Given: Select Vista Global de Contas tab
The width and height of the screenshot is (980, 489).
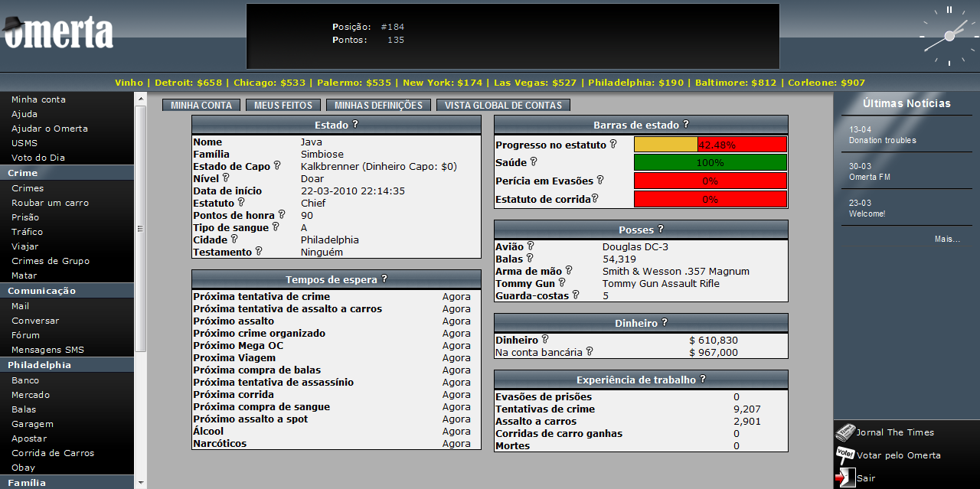Looking at the screenshot, I should click(503, 106).
